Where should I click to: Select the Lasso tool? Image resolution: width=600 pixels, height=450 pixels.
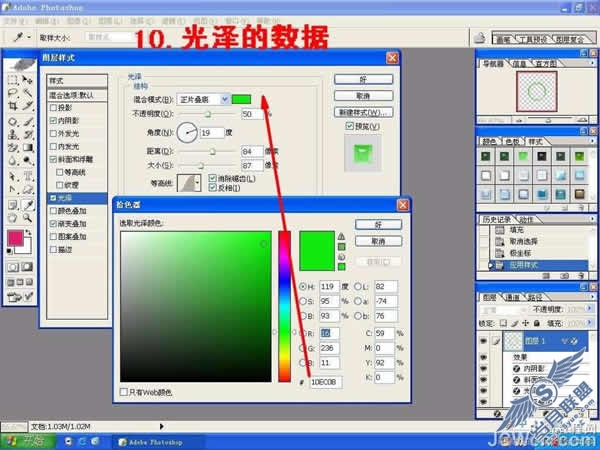13,93
